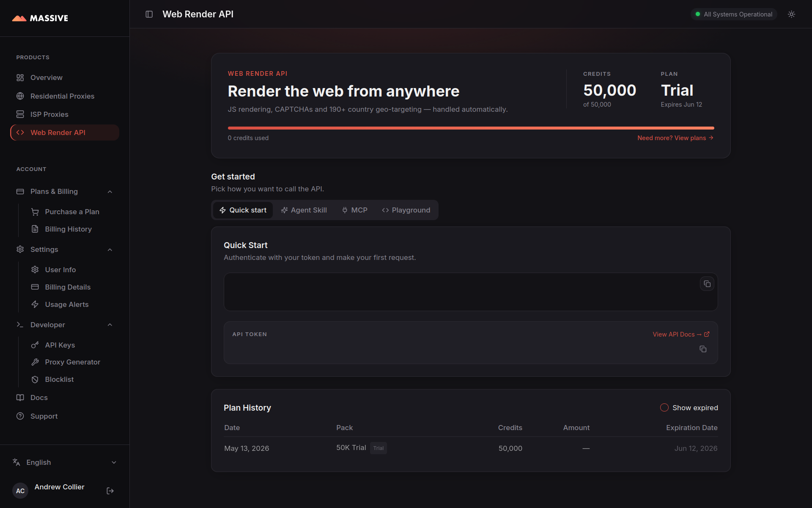This screenshot has height=508, width=812.
Task: Open the Proxy Generator page
Action: [x=72, y=362]
